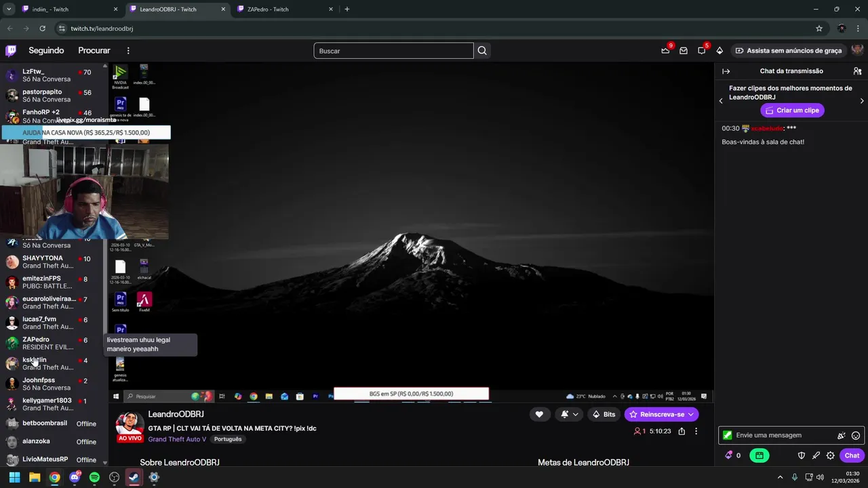Open channel points balance icon
Screen dimensions: 868x488
pos(732,455)
